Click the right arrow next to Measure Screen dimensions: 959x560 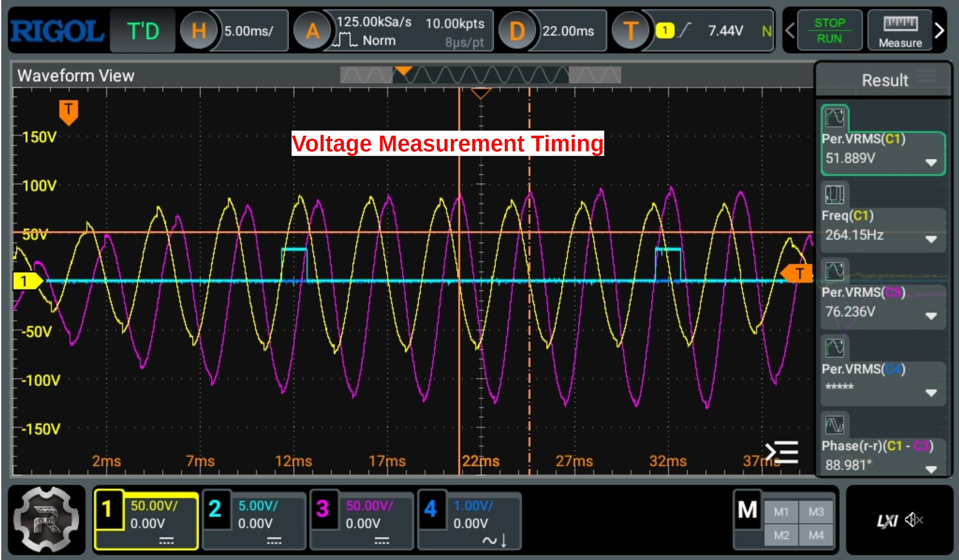click(x=939, y=31)
